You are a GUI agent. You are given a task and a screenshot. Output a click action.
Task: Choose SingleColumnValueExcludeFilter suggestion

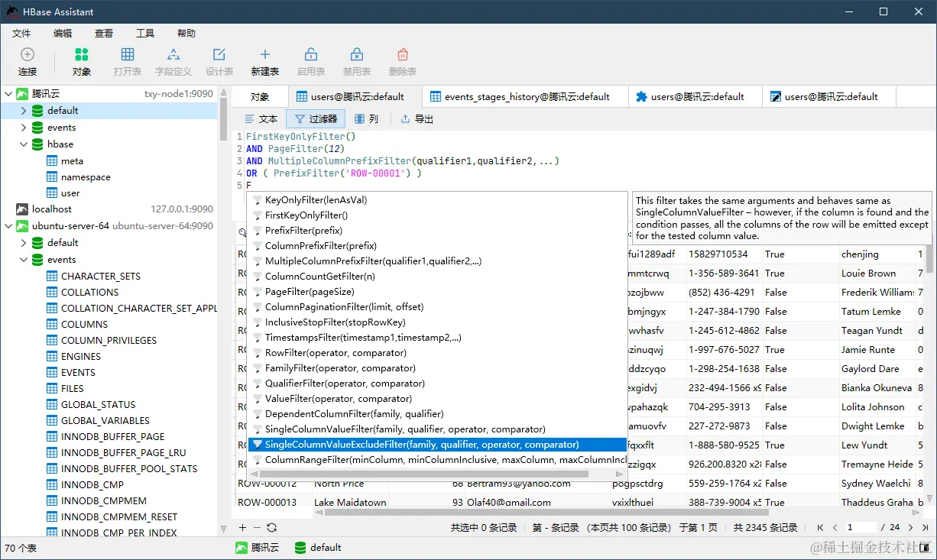(x=437, y=445)
